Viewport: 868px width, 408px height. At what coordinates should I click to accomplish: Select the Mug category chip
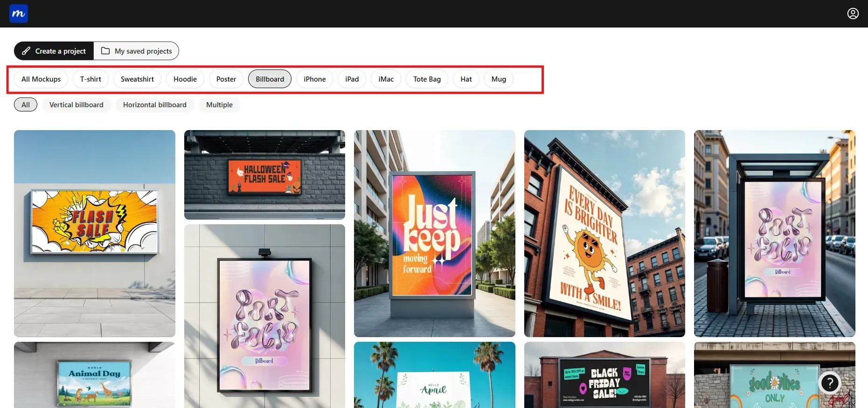[499, 79]
